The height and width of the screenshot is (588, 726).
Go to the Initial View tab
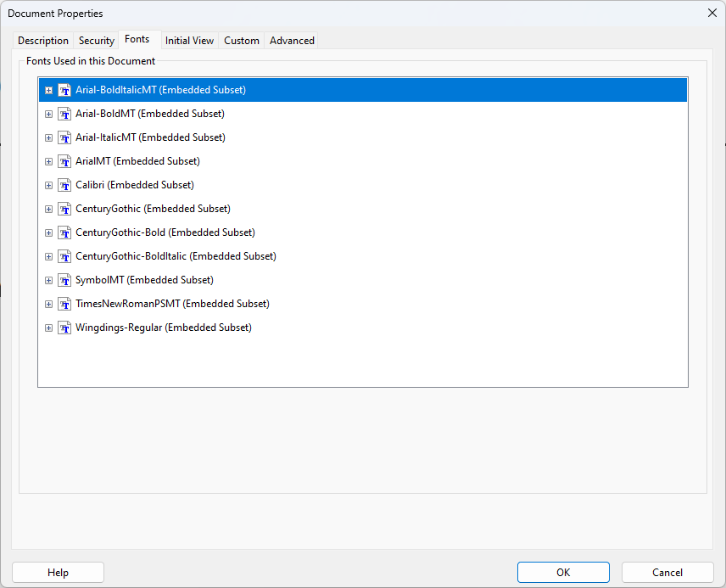189,41
